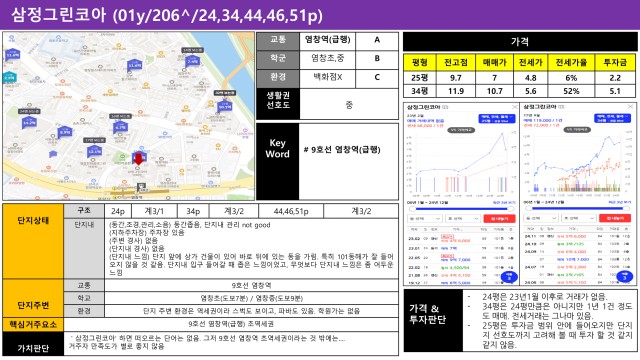Screen dimensions: 640x360
Task: Open the blue 24평 filter dropdown in right panel
Action: [612, 119]
